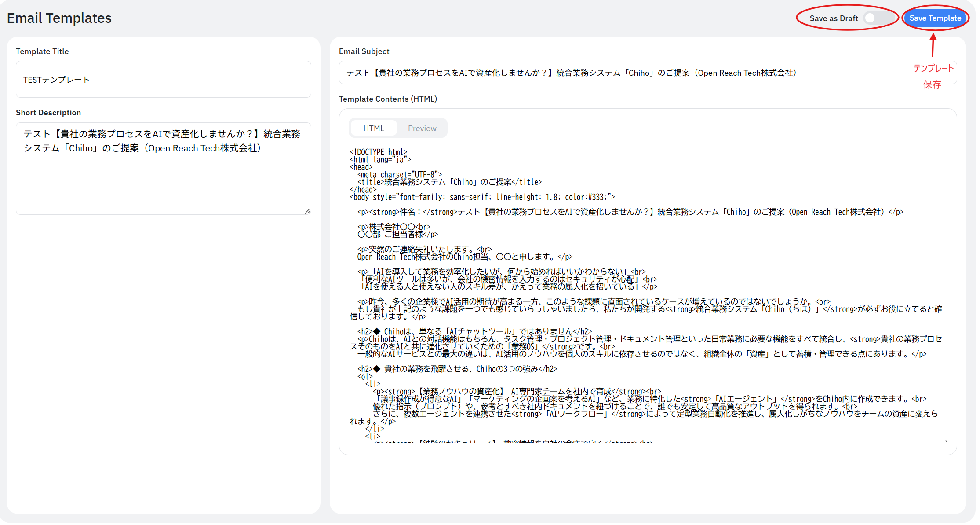Click the Short Description label
This screenshot has width=980, height=525.
coord(48,113)
